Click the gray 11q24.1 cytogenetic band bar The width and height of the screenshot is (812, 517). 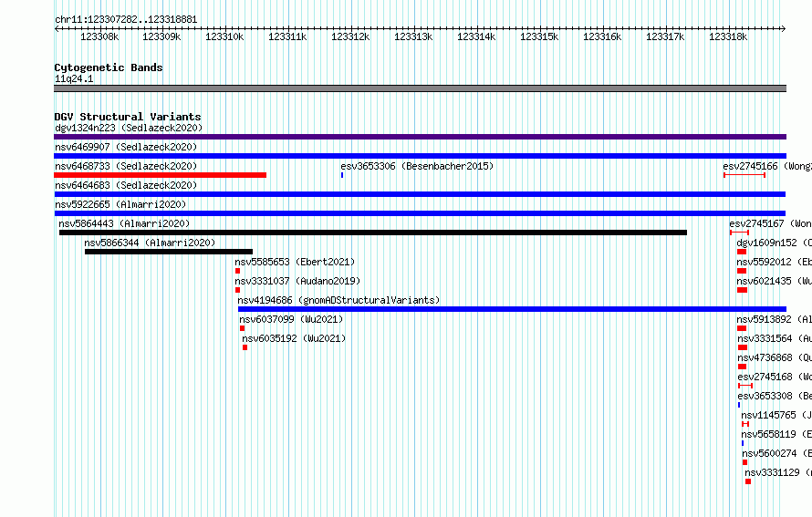[420, 88]
